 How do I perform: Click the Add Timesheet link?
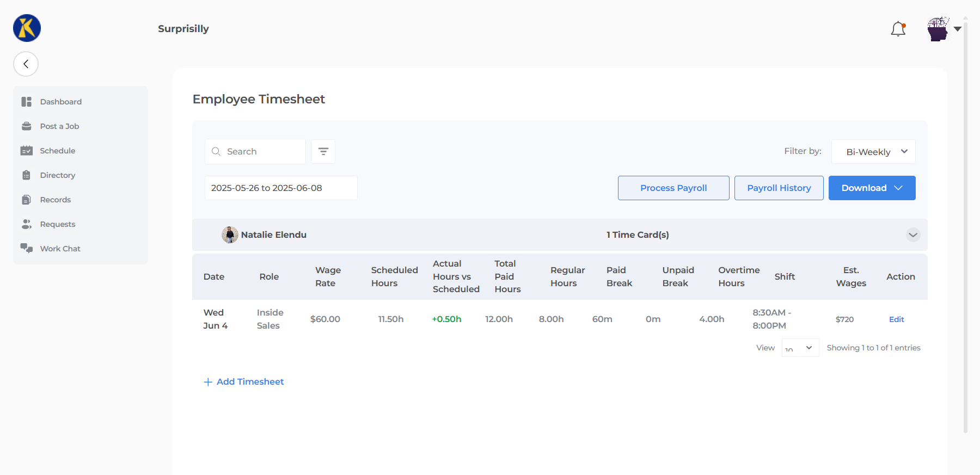point(250,382)
